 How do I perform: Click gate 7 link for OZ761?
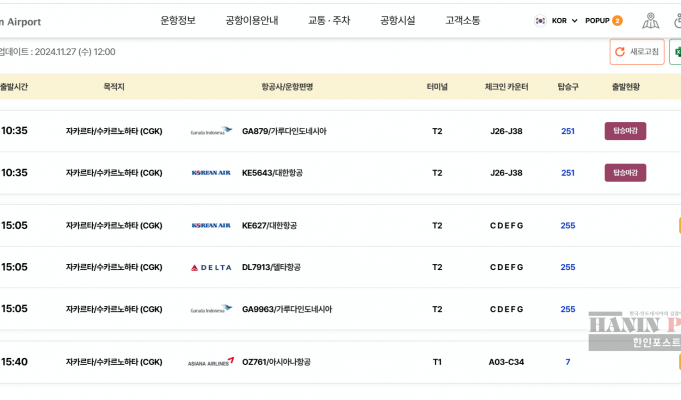tap(568, 362)
